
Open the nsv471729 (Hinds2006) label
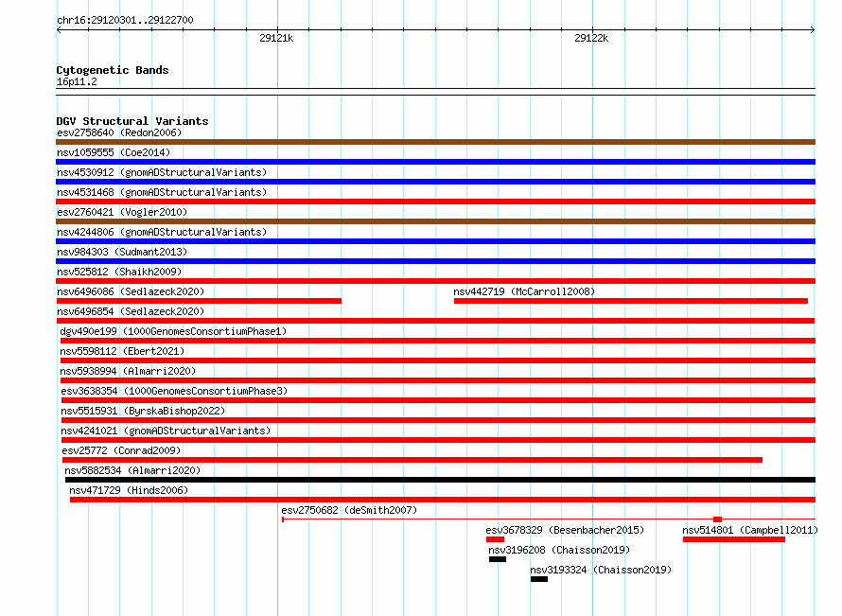129,490
